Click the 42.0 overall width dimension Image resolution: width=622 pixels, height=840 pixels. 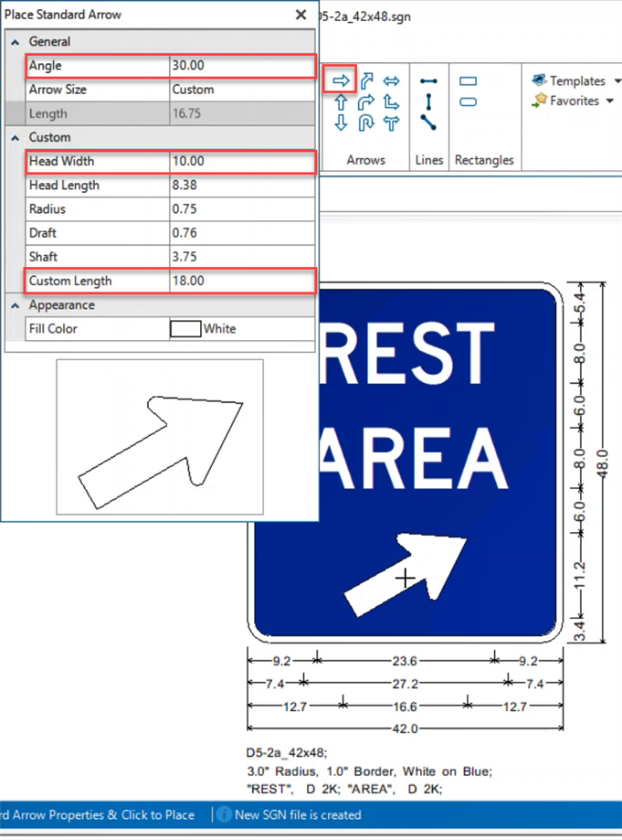tap(406, 728)
